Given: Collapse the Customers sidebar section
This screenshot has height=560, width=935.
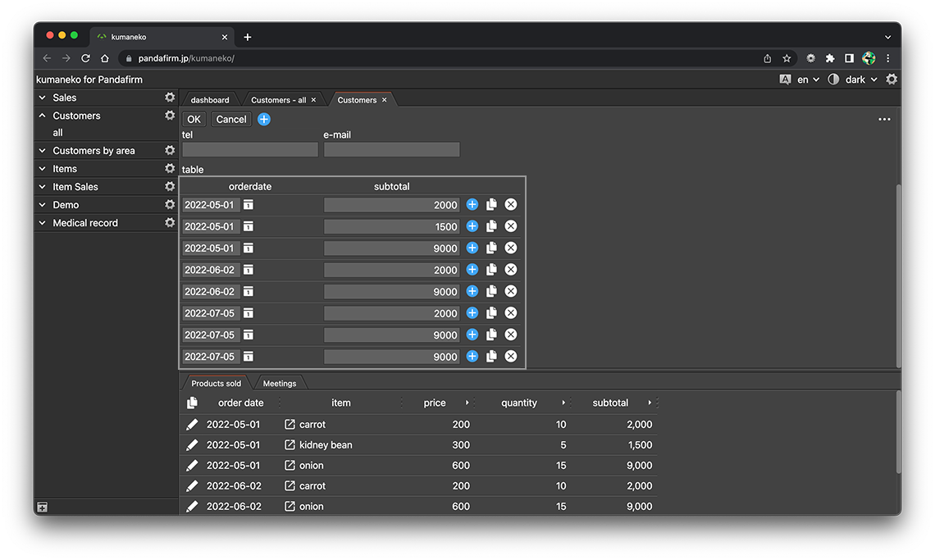Looking at the screenshot, I should coord(43,116).
